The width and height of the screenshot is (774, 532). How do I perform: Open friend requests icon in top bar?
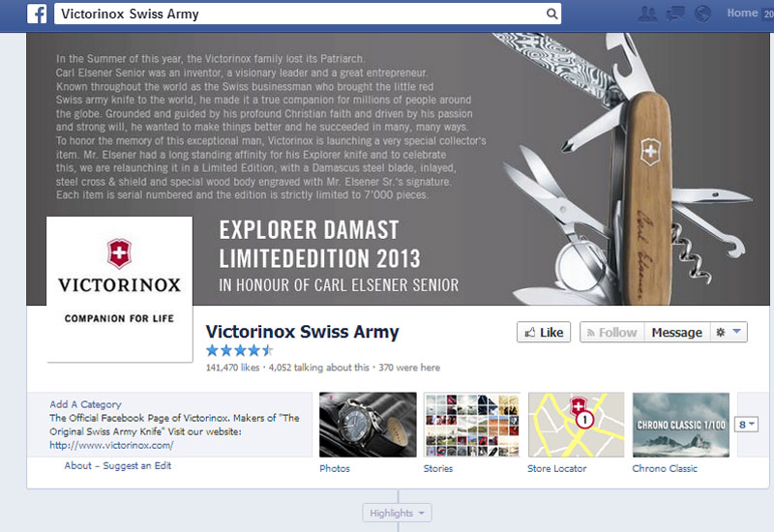coord(647,14)
